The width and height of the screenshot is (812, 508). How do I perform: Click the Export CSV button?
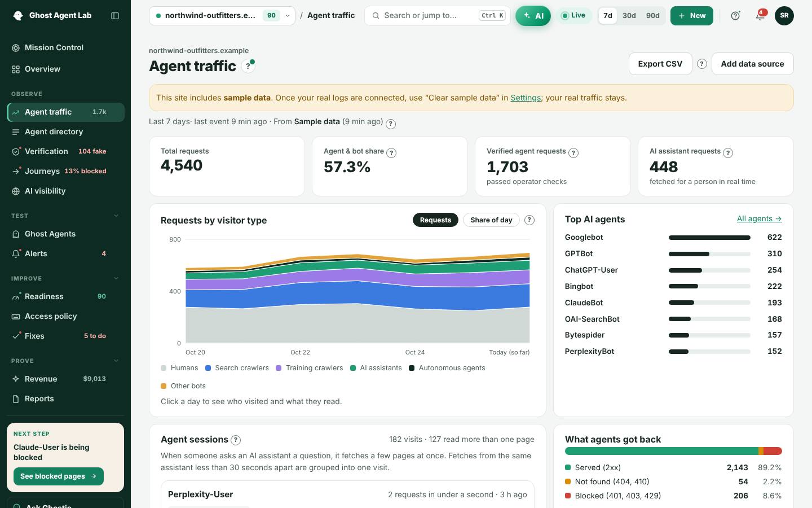[x=660, y=64]
